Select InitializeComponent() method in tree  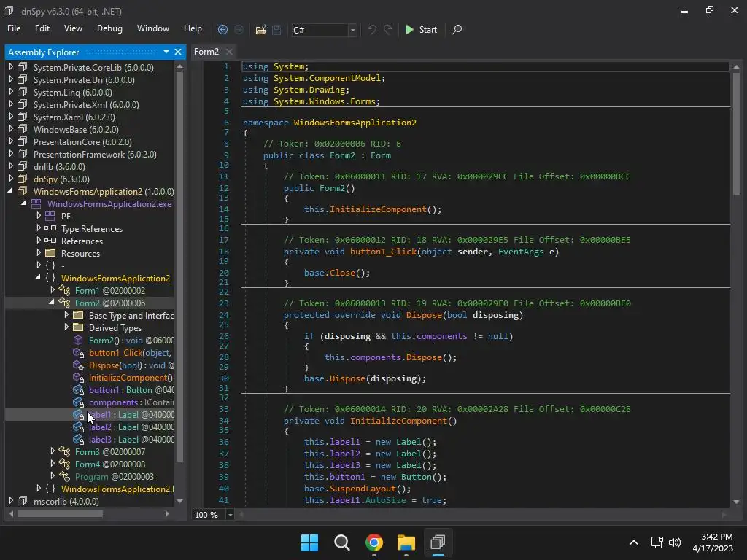point(130,378)
